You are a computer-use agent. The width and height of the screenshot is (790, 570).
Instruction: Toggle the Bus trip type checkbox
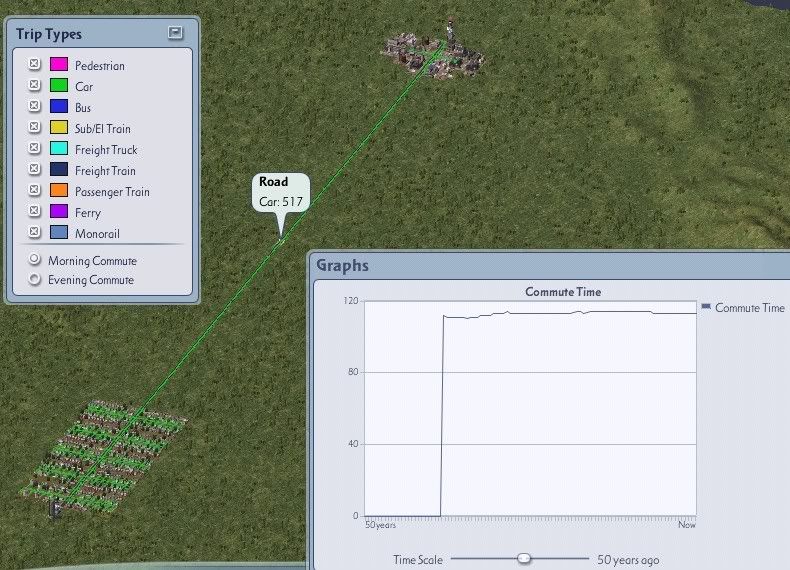(x=34, y=106)
